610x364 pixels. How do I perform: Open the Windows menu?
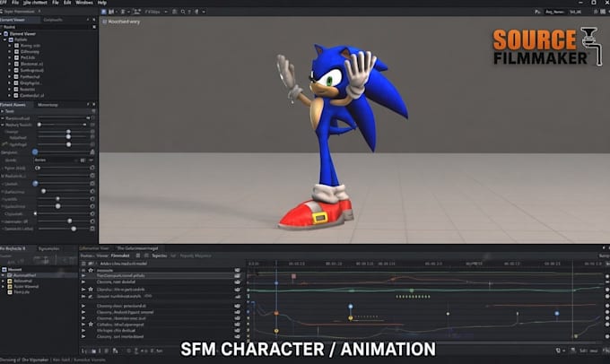pos(84,3)
